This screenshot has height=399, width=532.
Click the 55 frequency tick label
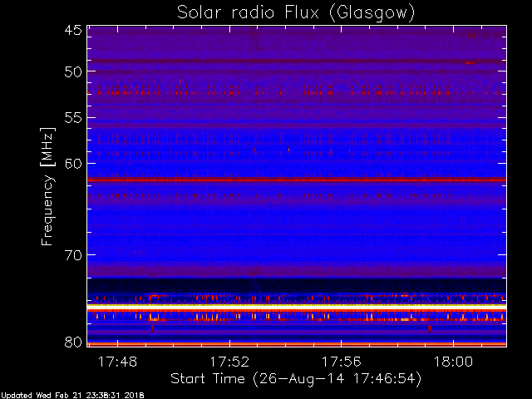[73, 118]
